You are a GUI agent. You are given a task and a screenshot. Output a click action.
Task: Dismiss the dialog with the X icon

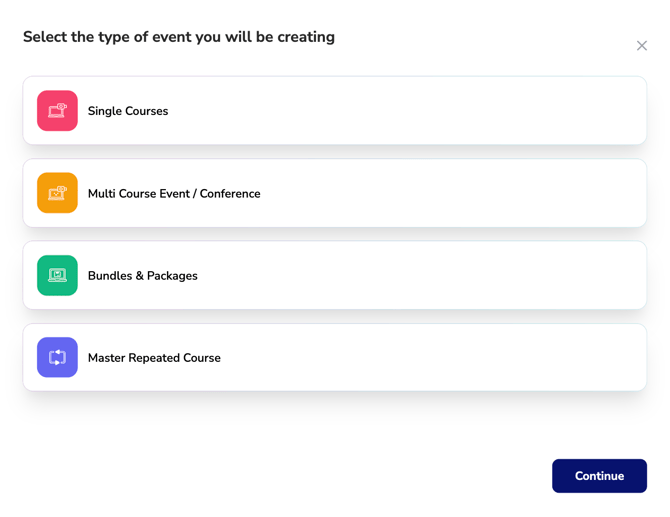642,46
